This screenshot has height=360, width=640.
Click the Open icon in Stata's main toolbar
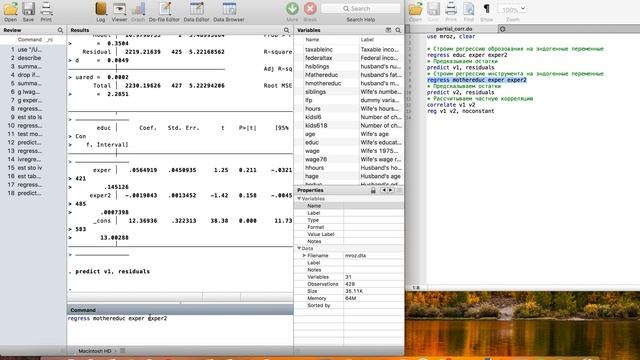(11, 9)
